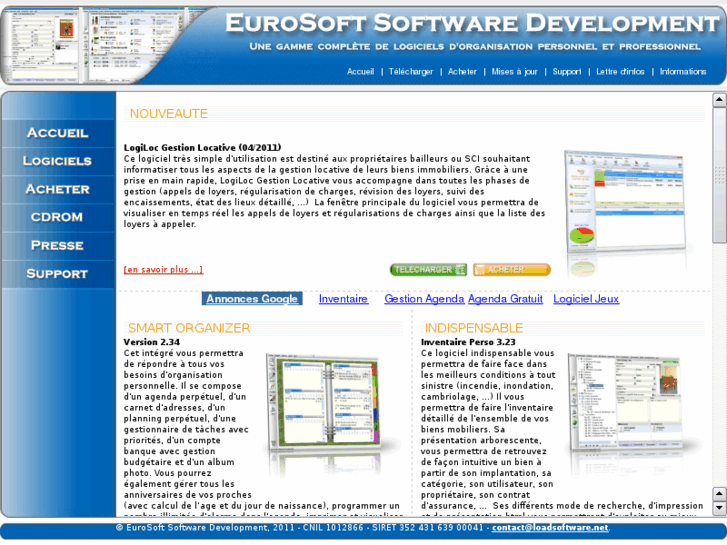
Task: Click the 'LogiLoc Gestion Locative (04/2011)' title
Action: (202, 147)
